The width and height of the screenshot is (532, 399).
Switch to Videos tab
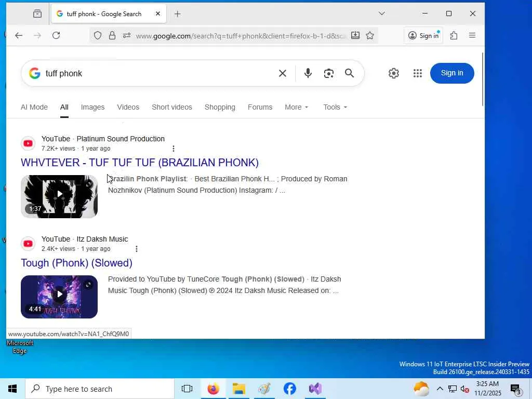(128, 107)
